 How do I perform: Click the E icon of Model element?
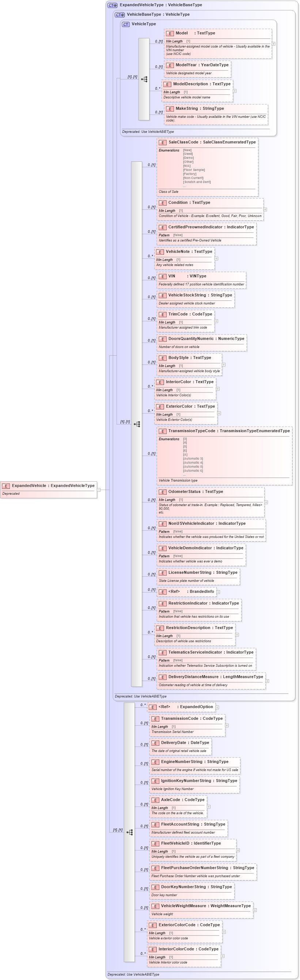pos(170,33)
